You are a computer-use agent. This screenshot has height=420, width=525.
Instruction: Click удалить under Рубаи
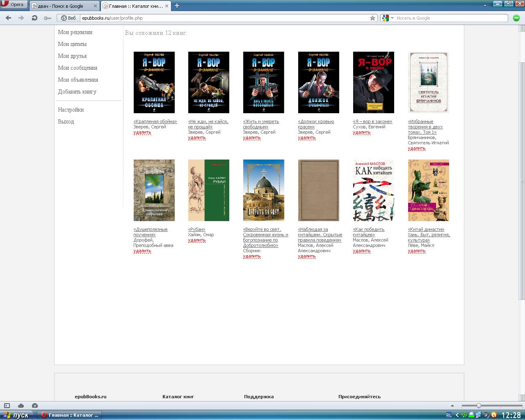tap(197, 240)
